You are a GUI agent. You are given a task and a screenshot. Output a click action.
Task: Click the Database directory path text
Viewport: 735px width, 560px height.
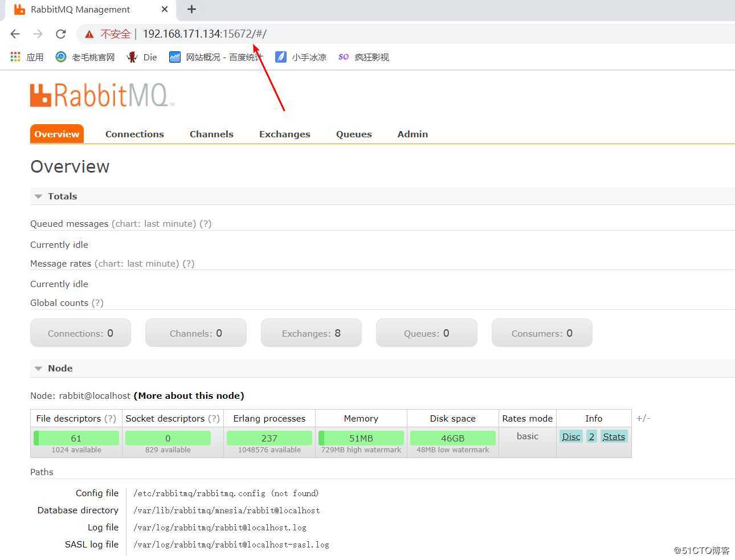tap(226, 510)
